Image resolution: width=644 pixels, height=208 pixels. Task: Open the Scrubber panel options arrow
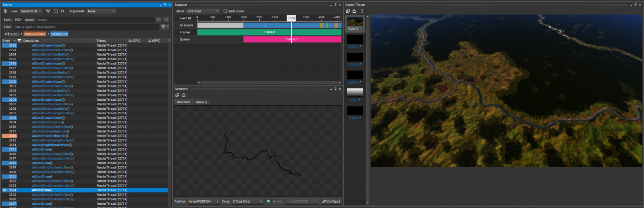coord(331,5)
